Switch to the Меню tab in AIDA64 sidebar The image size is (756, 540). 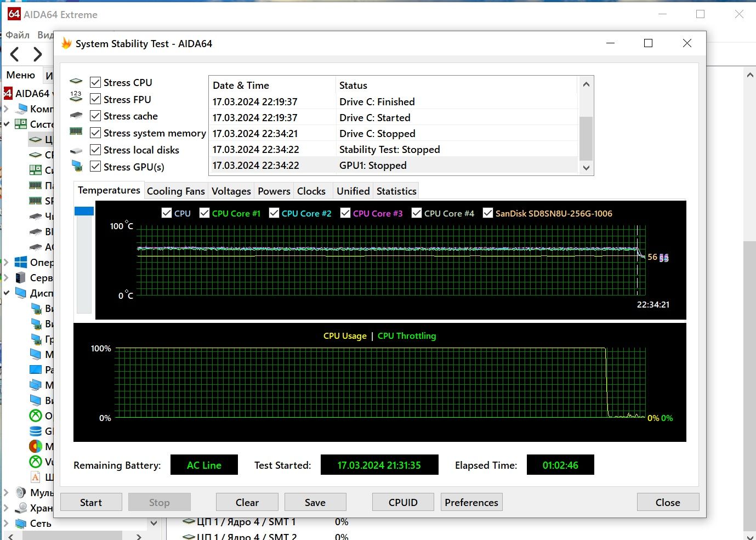point(21,75)
